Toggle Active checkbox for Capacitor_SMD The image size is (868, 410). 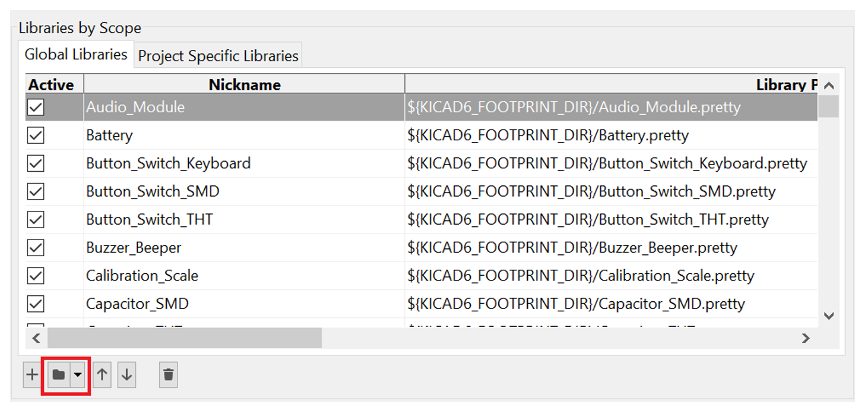pyautogui.click(x=36, y=304)
